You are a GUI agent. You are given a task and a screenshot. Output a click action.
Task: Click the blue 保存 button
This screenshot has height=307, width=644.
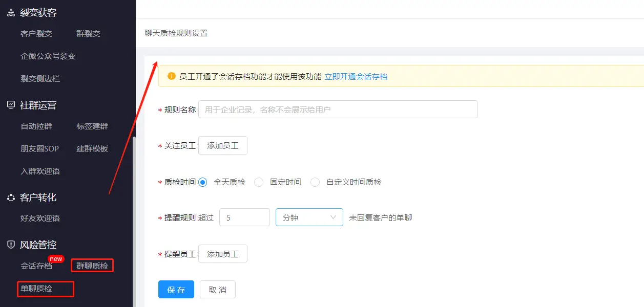[x=176, y=290]
